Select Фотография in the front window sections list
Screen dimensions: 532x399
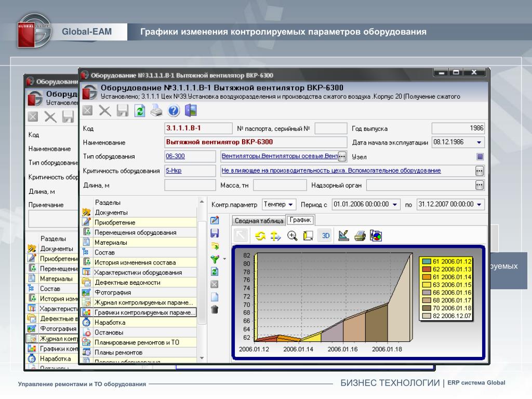pyautogui.click(x=139, y=292)
